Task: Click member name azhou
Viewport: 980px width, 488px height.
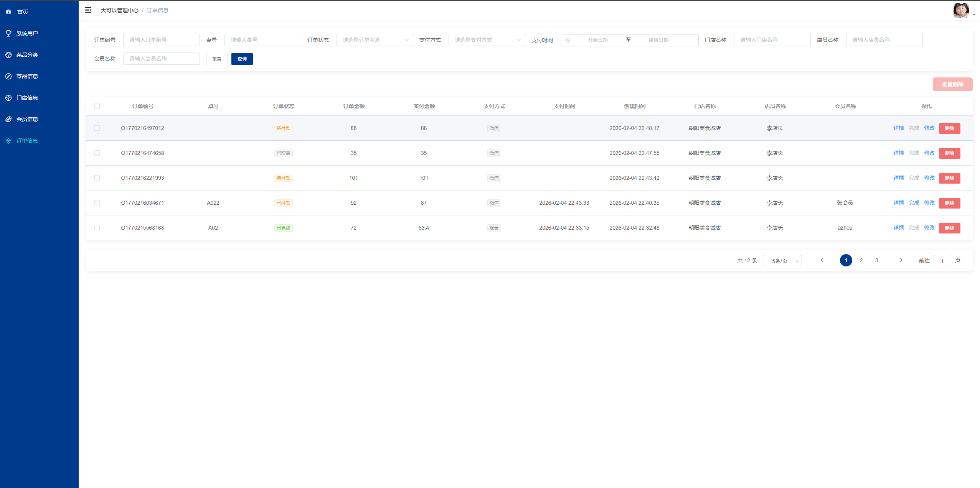Action: click(845, 228)
